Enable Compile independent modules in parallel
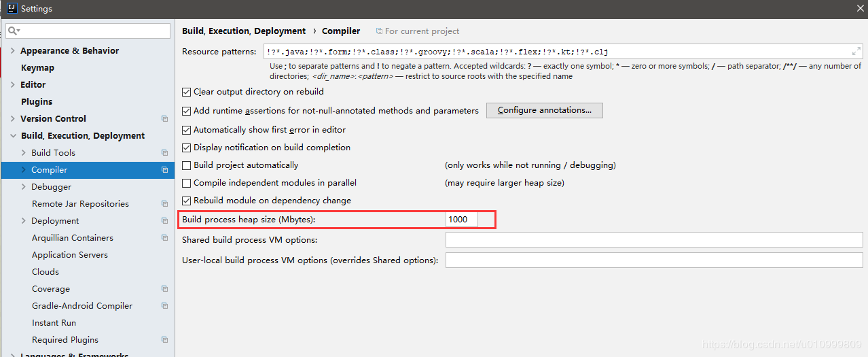The image size is (868, 357). tap(187, 183)
